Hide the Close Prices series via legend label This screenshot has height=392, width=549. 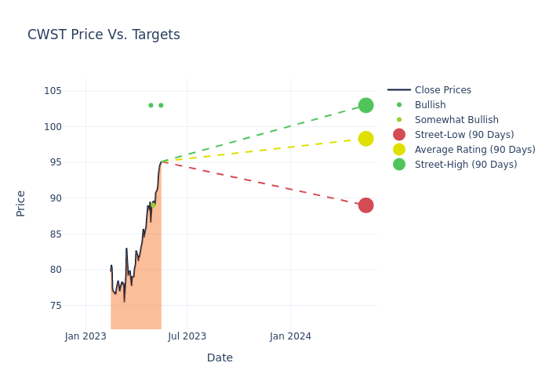point(442,90)
